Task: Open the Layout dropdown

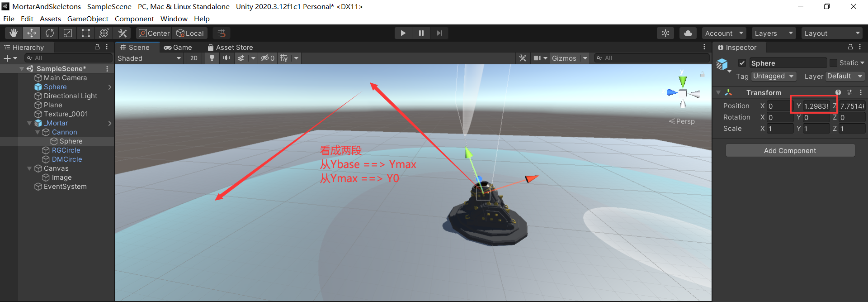Action: pyautogui.click(x=832, y=33)
